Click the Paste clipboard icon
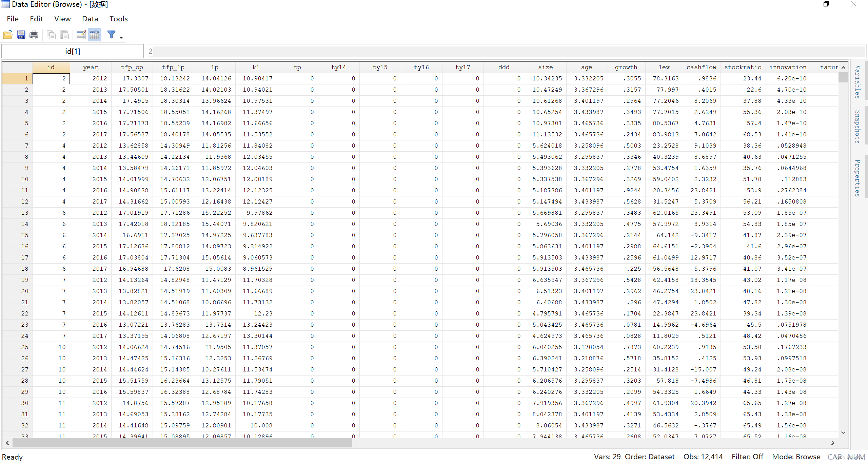This screenshot has width=868, height=462. pos(64,35)
